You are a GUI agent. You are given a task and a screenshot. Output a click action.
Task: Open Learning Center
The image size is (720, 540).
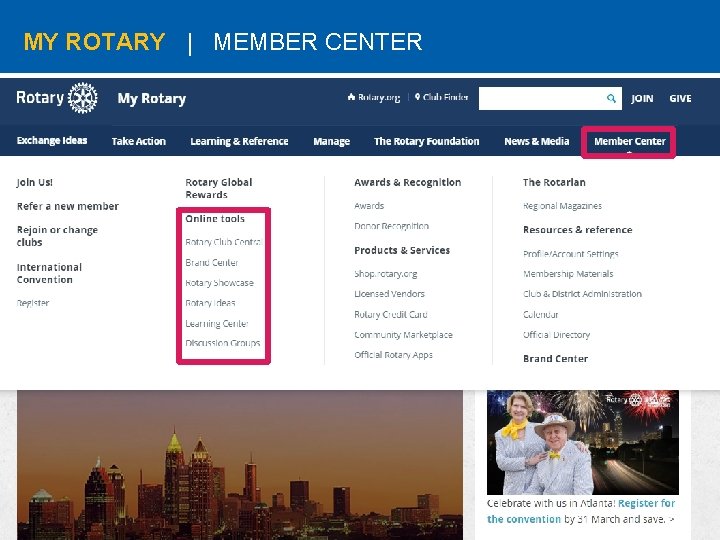(x=217, y=323)
